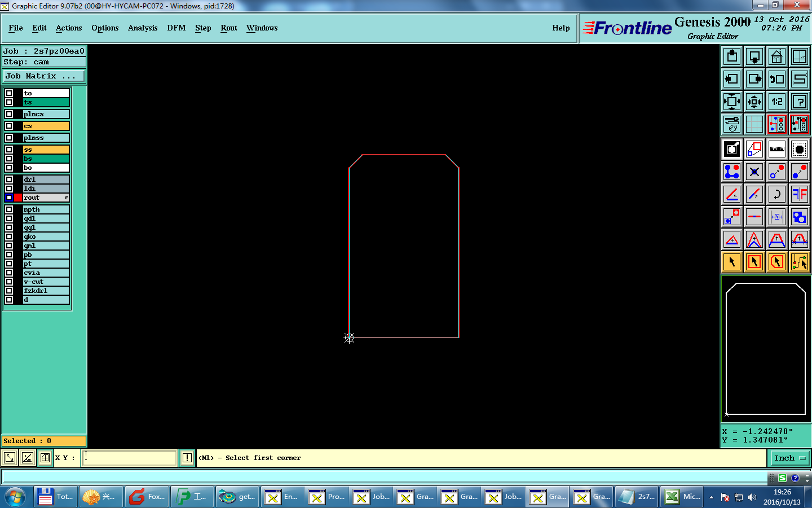
Task: Click the 1:2 scale icon
Action: (777, 102)
